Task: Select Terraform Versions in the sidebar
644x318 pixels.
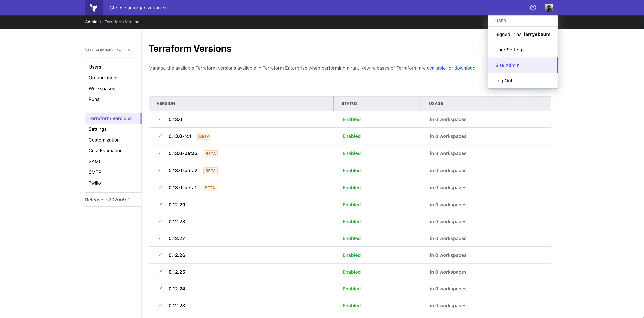Action: coord(110,118)
